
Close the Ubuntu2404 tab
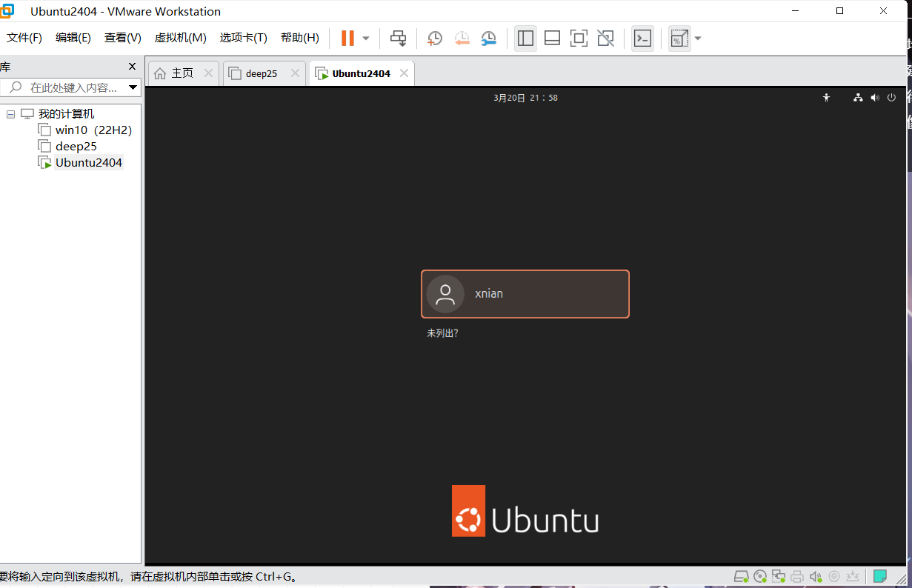coord(404,73)
